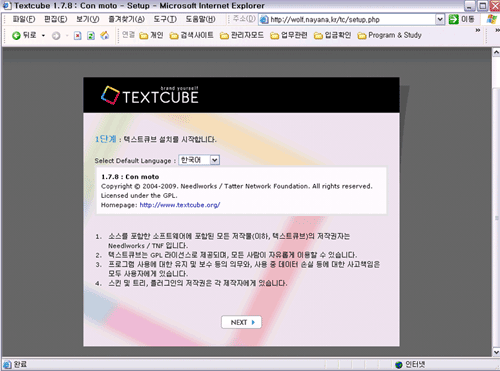Viewport: 500px width, 371px height.
Task: Click the vertical scrollbar down arrow
Action: click(496, 352)
